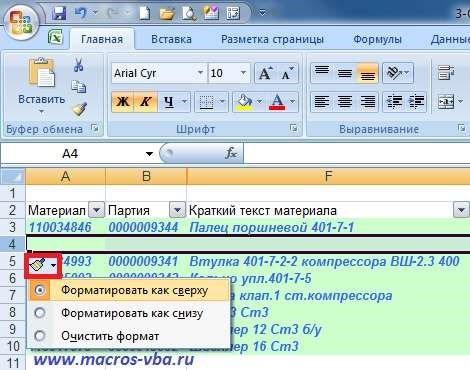The width and height of the screenshot is (470, 370).
Task: Toggle bold Ж formatting
Action: coord(123,101)
